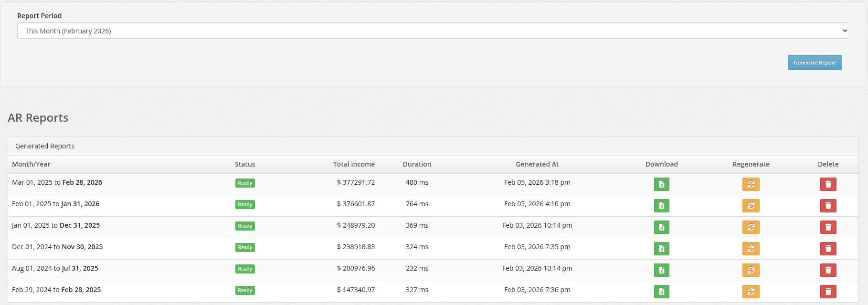Click the $ 248979.20 total income value
This screenshot has height=305, width=868.
[356, 225]
